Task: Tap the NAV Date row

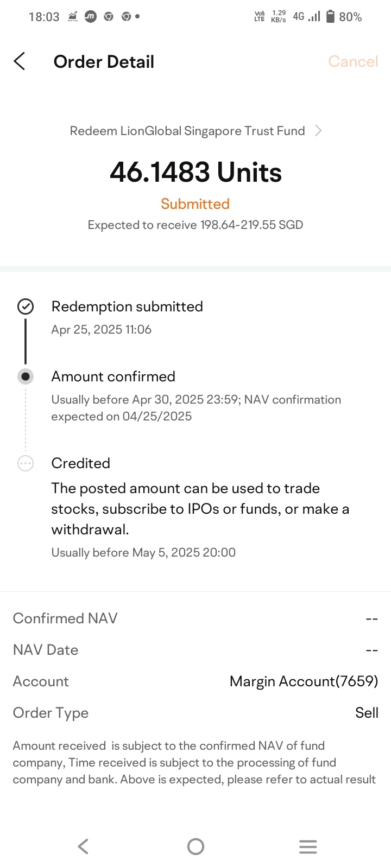Action: pos(195,650)
